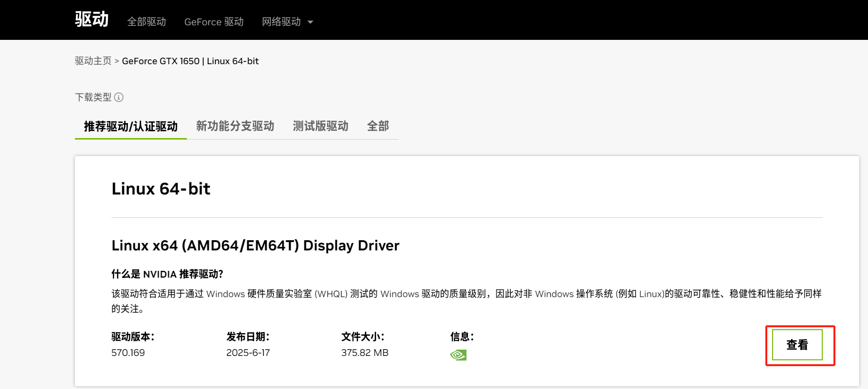Click the 查看 button
This screenshot has width=868, height=389.
(x=797, y=345)
